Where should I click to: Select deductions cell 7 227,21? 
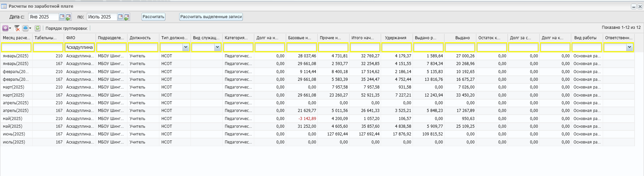pos(397,95)
